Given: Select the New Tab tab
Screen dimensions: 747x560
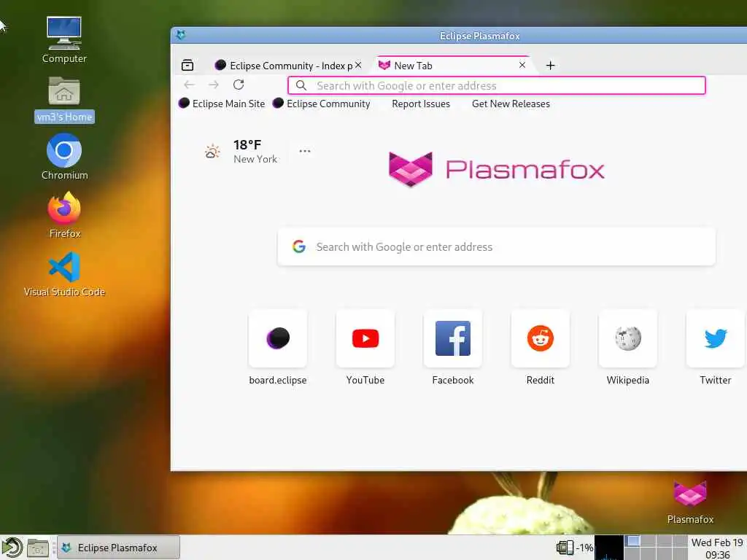Looking at the screenshot, I should (x=453, y=65).
